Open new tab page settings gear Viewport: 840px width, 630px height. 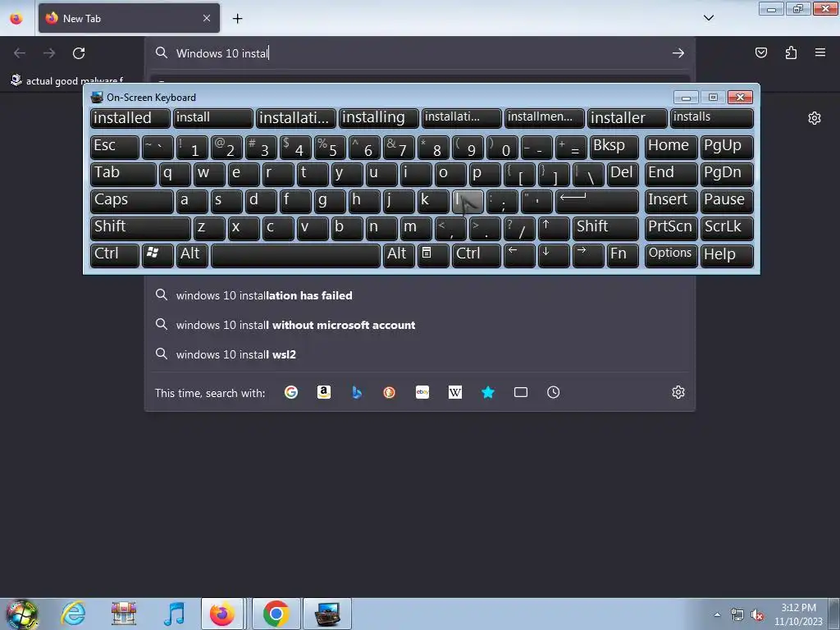tap(815, 118)
